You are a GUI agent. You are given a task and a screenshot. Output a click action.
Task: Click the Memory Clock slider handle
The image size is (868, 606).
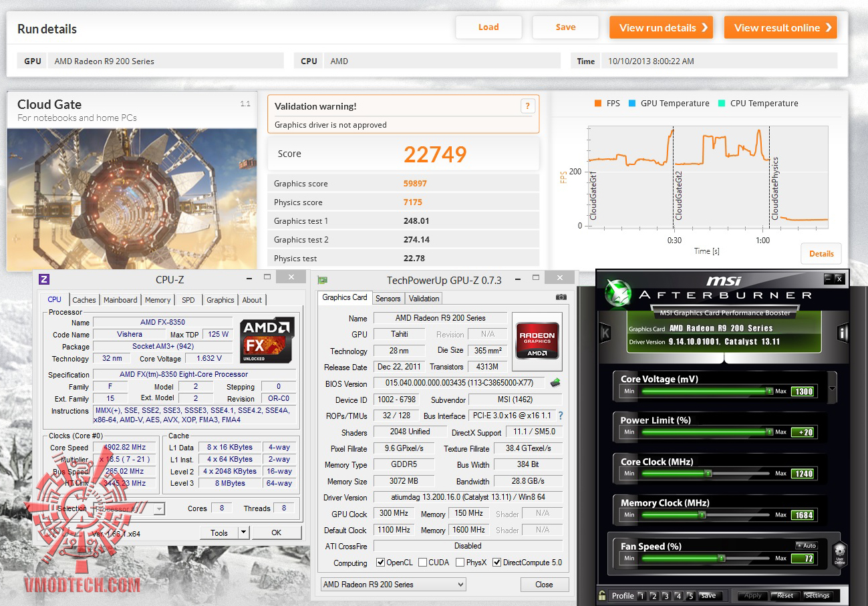pyautogui.click(x=702, y=515)
